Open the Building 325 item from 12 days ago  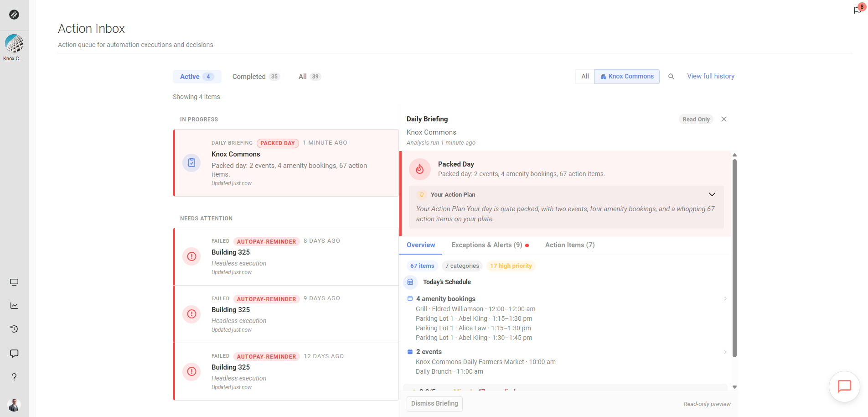pyautogui.click(x=286, y=371)
